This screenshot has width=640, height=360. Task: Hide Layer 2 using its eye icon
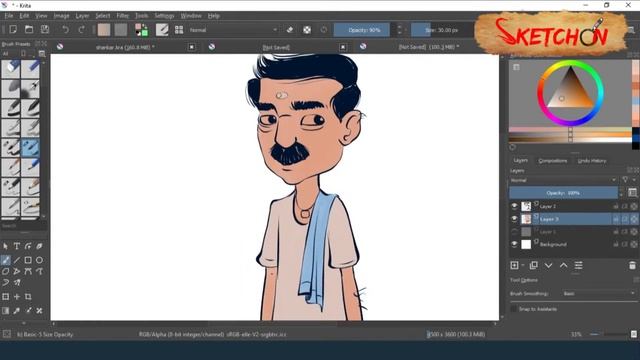(514, 206)
